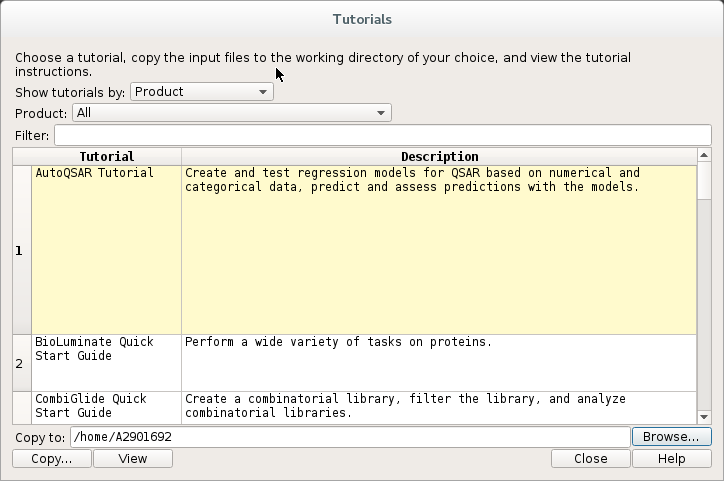Click in the 'Copy to' path field
This screenshot has height=481, width=724.
click(x=349, y=437)
